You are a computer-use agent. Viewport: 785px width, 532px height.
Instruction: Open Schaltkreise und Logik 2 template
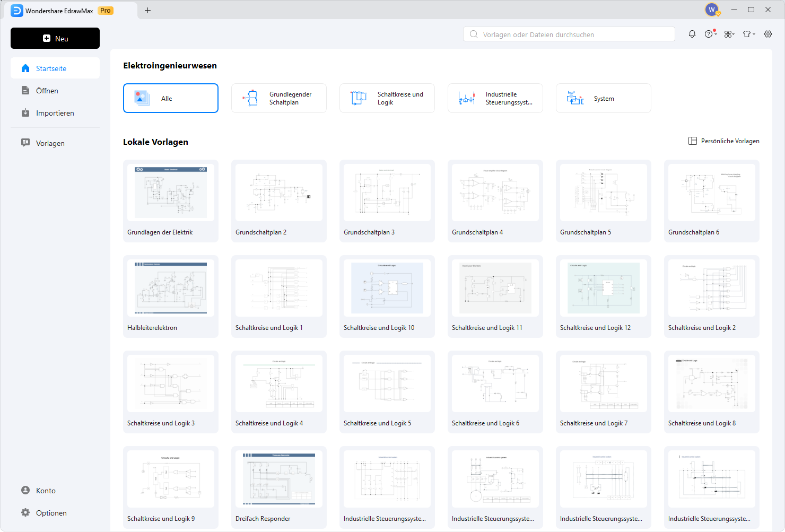pos(712,296)
